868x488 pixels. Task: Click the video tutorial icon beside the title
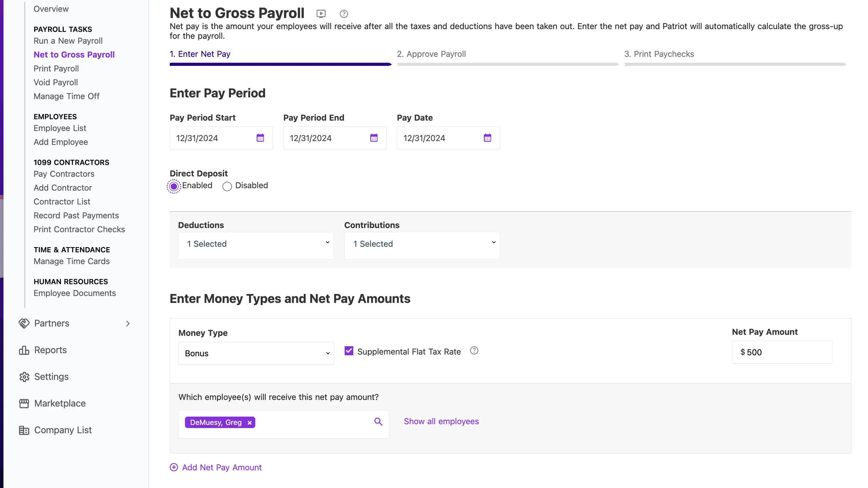(321, 14)
